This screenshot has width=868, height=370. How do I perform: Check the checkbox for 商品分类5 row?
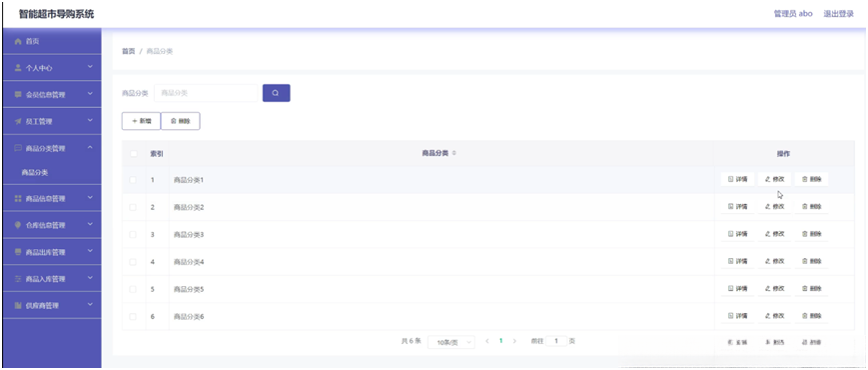(x=133, y=289)
